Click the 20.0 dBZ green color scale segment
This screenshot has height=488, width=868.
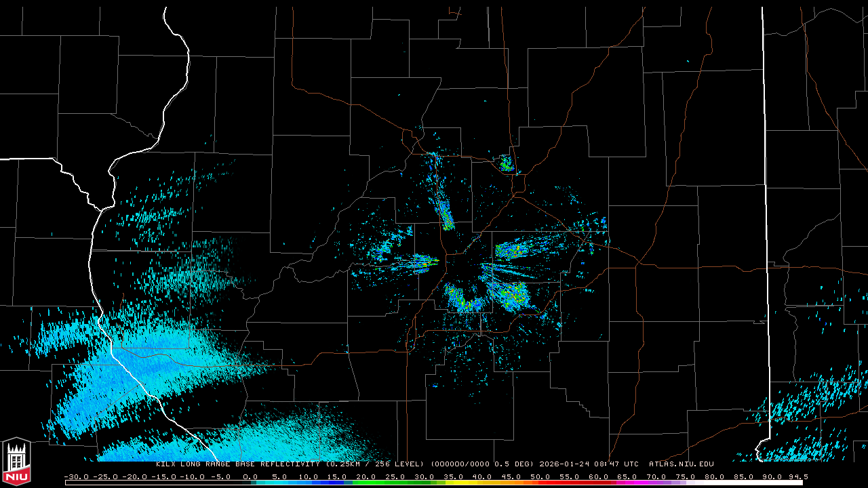pos(367,483)
